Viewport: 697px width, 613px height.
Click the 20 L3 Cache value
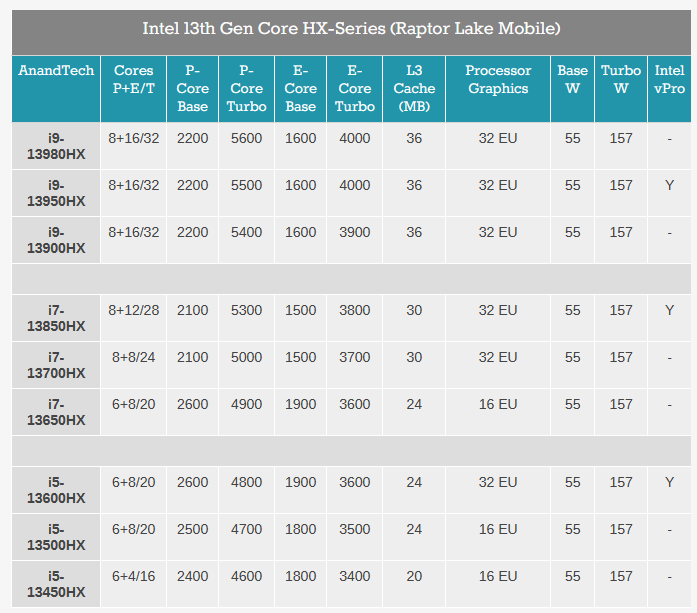pos(414,577)
